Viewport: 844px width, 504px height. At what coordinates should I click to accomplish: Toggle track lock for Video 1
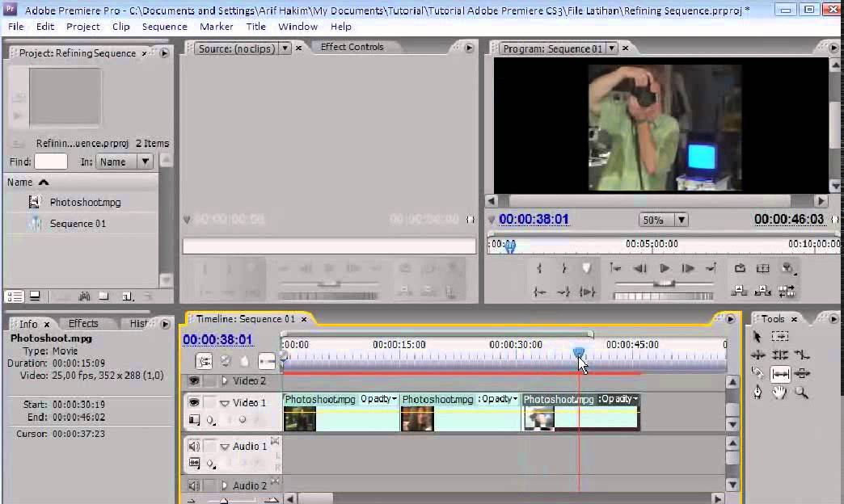click(210, 402)
